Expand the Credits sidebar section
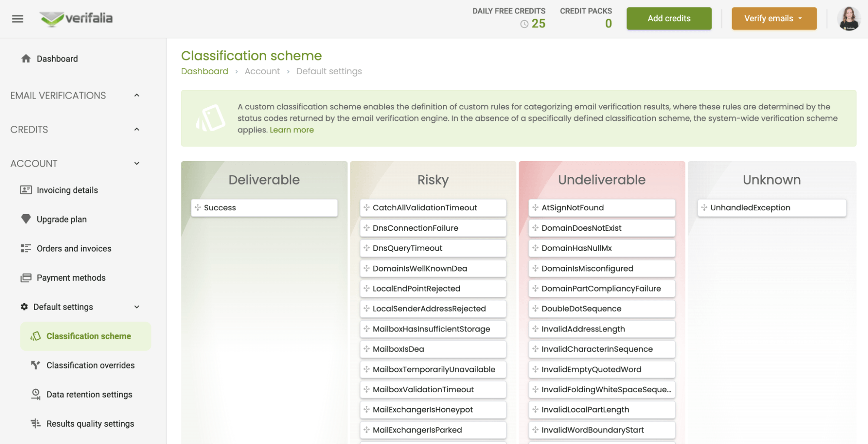 [x=137, y=129]
